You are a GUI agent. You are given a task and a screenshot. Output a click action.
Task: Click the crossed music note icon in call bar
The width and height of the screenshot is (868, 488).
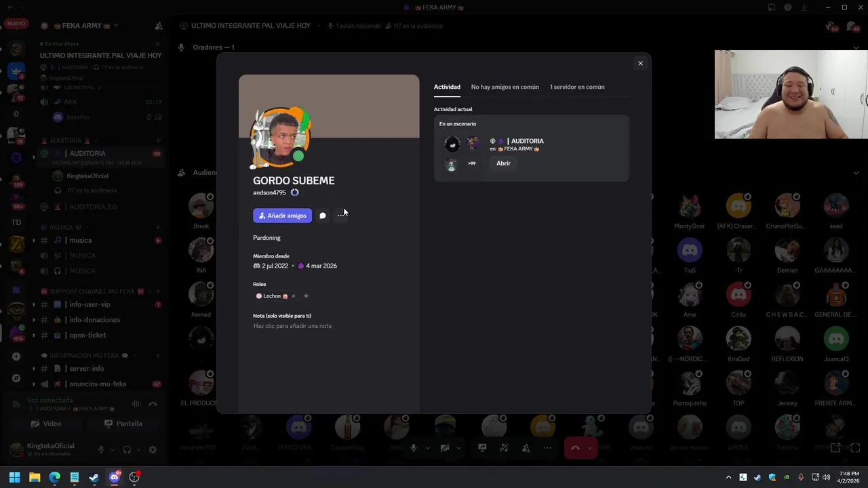click(504, 448)
